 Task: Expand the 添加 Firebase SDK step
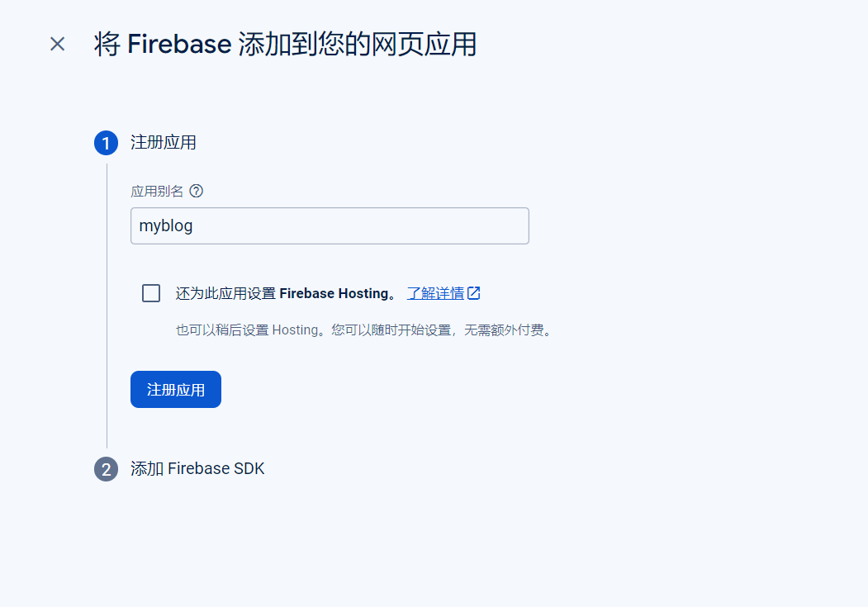tap(197, 468)
